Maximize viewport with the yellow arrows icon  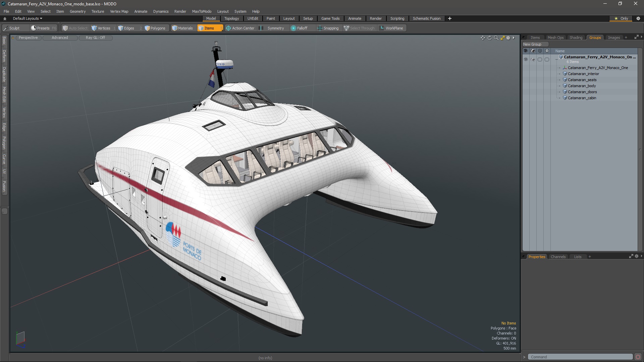pyautogui.click(x=502, y=38)
